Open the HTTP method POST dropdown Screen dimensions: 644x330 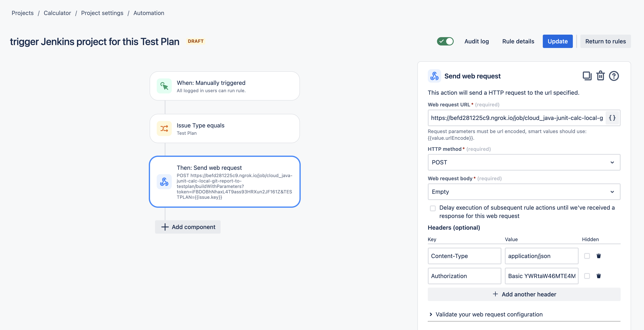click(x=524, y=162)
